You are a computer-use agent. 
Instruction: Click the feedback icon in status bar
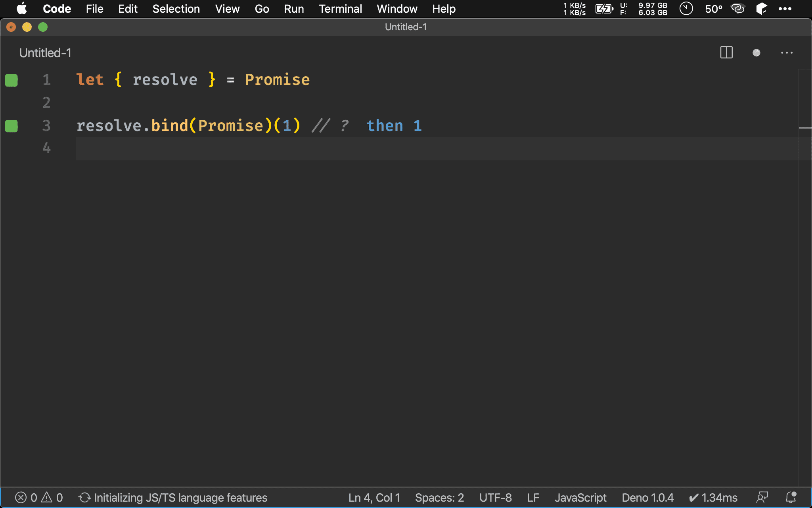762,498
